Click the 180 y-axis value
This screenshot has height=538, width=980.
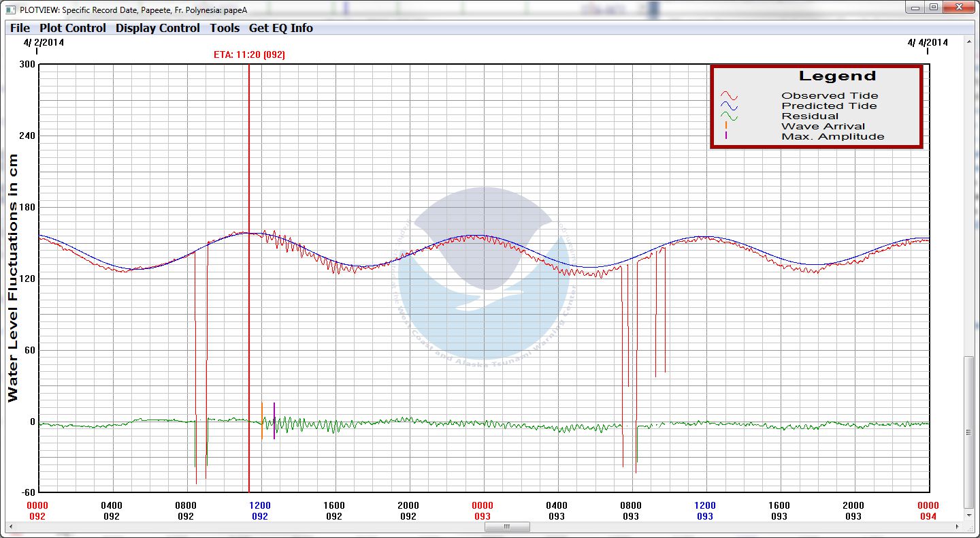coord(29,207)
